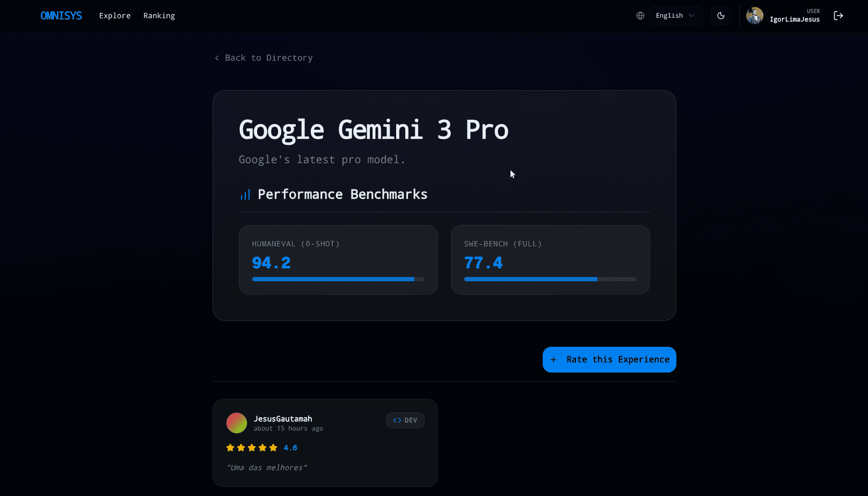Click the first yellow star in the review rating

(230, 447)
